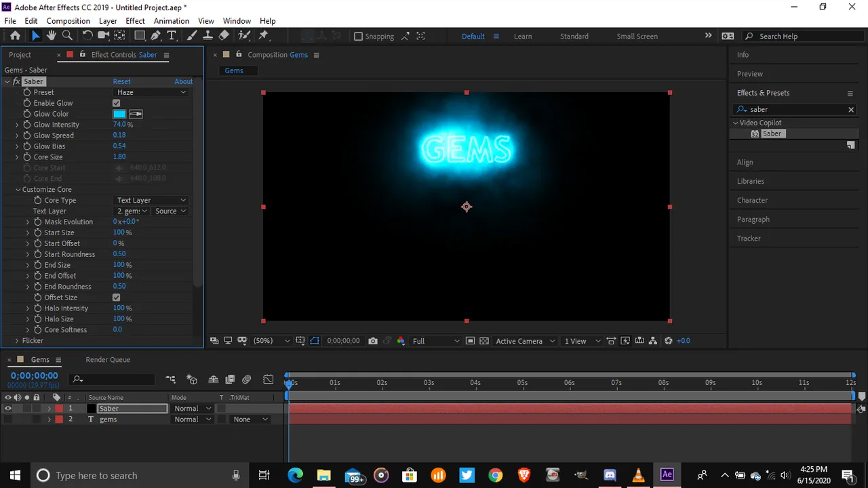Click the About link for Saber
Image resolution: width=868 pixels, height=488 pixels.
tap(183, 81)
